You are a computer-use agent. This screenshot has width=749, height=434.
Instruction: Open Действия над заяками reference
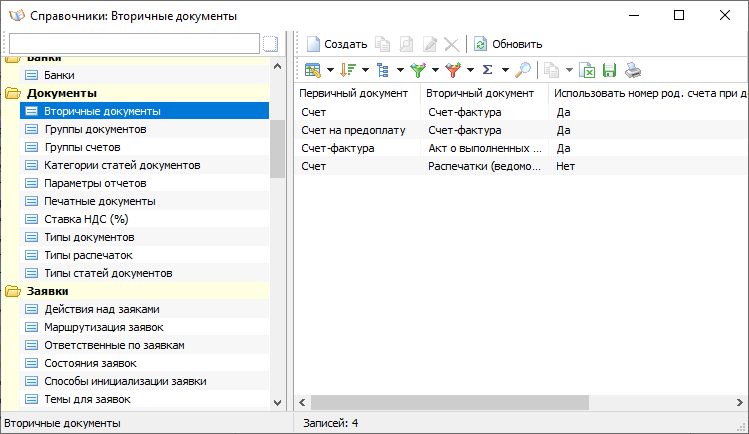(144, 309)
